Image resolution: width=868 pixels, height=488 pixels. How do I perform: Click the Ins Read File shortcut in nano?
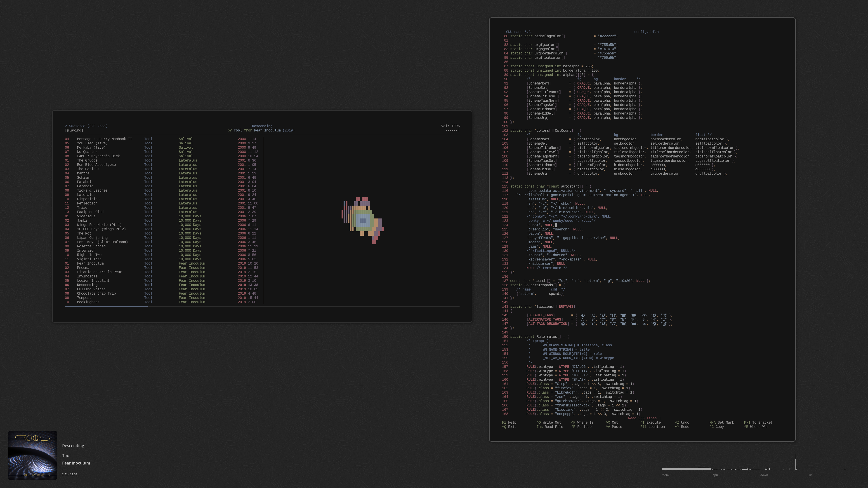coord(550,427)
